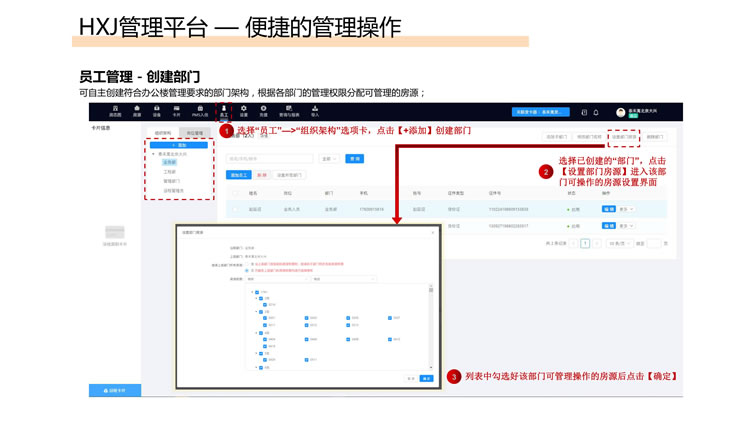750x422 pixels.
Task: Select the upper radio option in the dialog
Action: 247,264
